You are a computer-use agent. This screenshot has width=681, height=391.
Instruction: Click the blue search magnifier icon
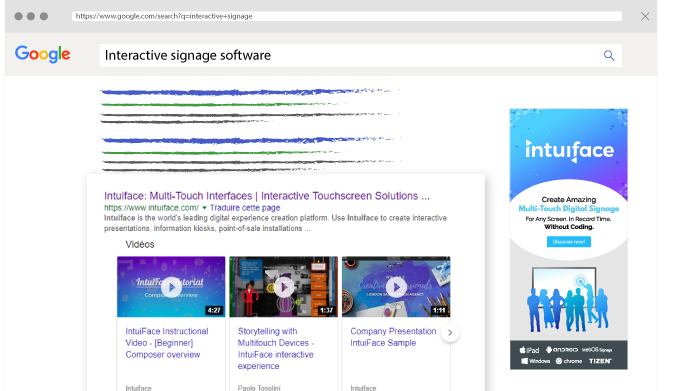pyautogui.click(x=609, y=55)
